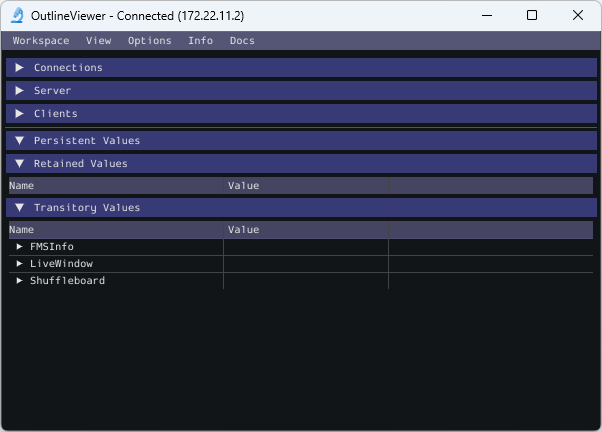Open the Docs menu

point(242,41)
